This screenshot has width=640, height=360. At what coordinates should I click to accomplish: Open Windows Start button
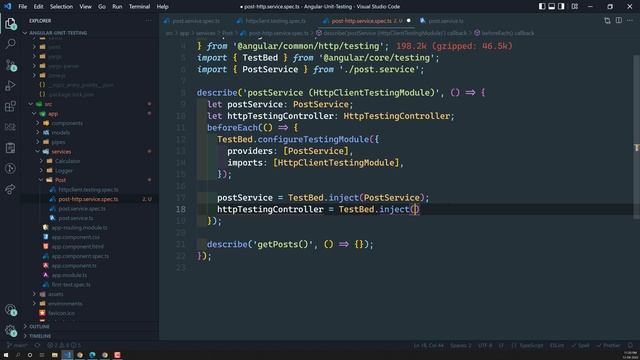6,355
